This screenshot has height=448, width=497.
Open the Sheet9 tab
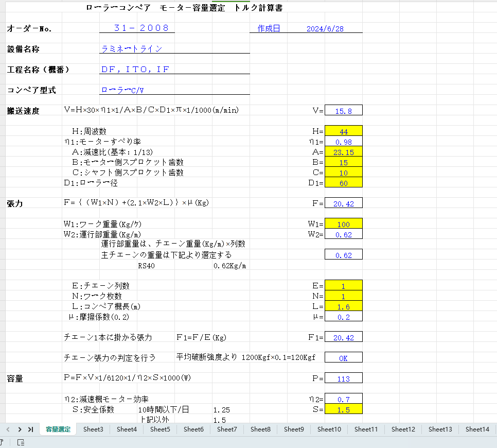(294, 429)
